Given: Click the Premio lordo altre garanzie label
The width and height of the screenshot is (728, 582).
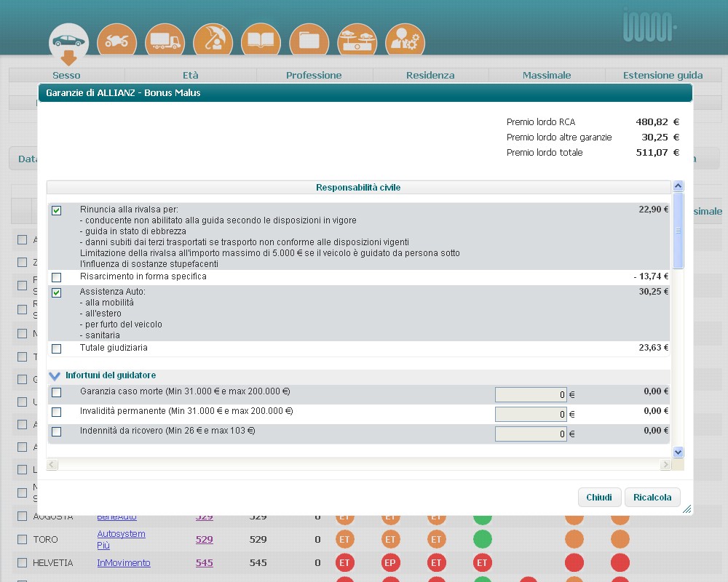Looking at the screenshot, I should tap(559, 137).
